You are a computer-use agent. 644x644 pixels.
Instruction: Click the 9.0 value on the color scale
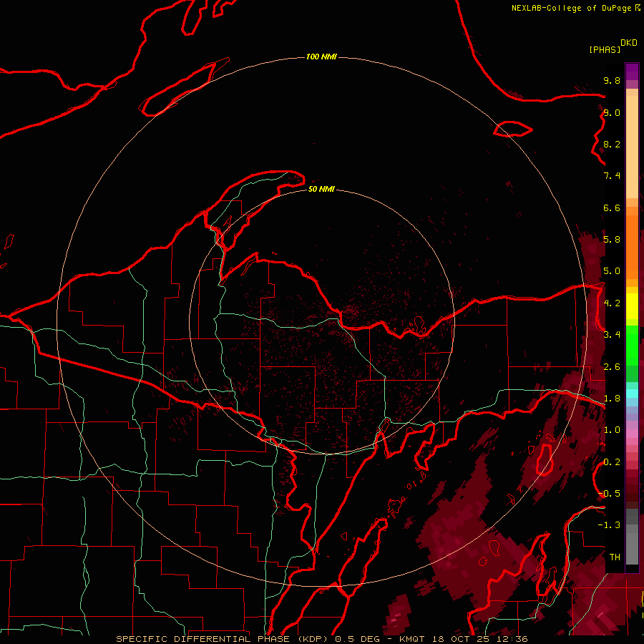coord(612,112)
